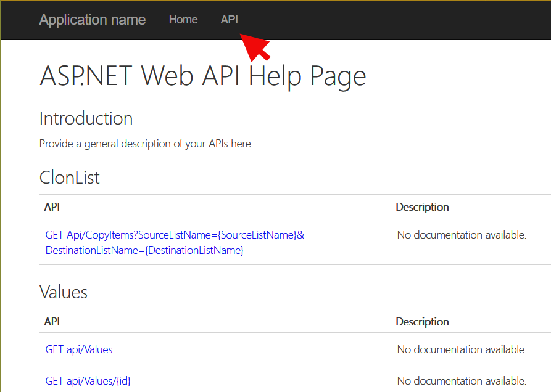The image size is (551, 392).
Task: Open the GET api/Values/{id} endpoint link
Action: 88,381
